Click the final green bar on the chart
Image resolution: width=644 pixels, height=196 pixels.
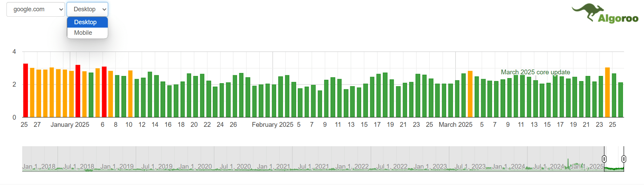621,100
